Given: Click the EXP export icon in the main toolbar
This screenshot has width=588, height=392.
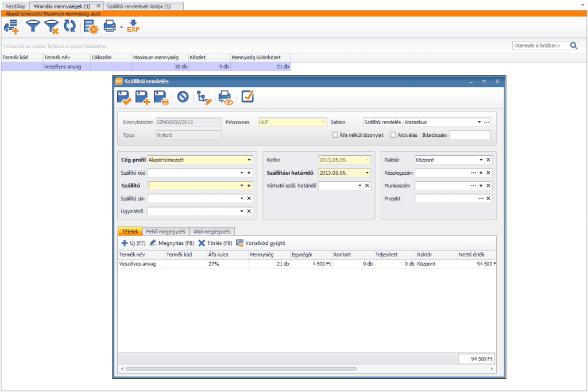Looking at the screenshot, I should pyautogui.click(x=133, y=26).
